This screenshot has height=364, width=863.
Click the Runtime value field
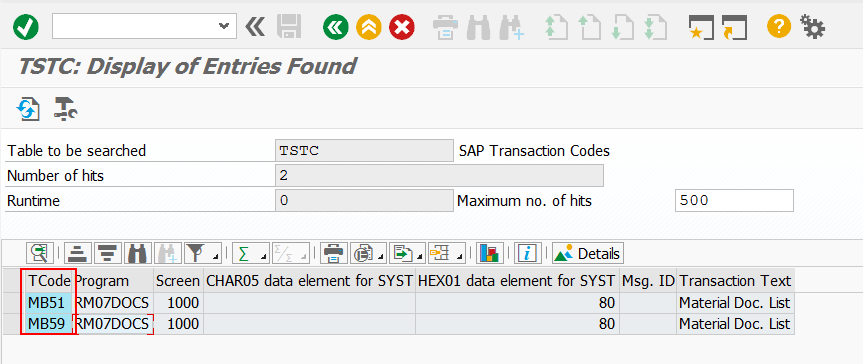[364, 201]
